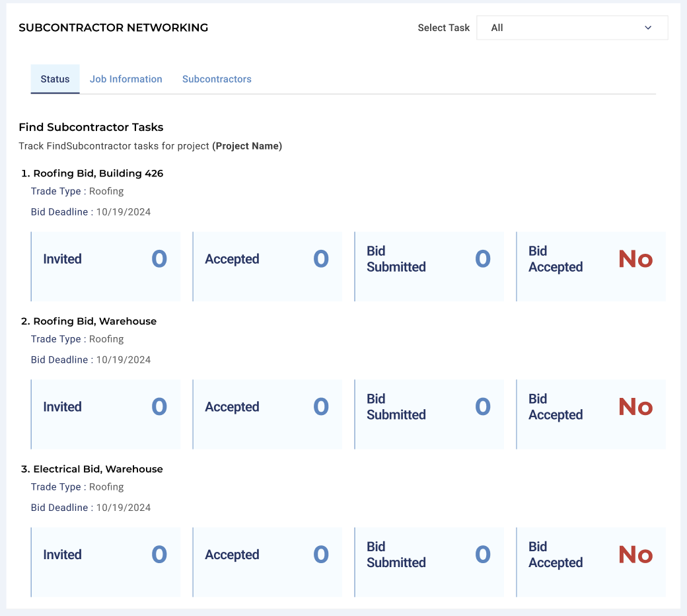Switch to the Status tab
This screenshot has height=616, width=687.
coord(55,79)
